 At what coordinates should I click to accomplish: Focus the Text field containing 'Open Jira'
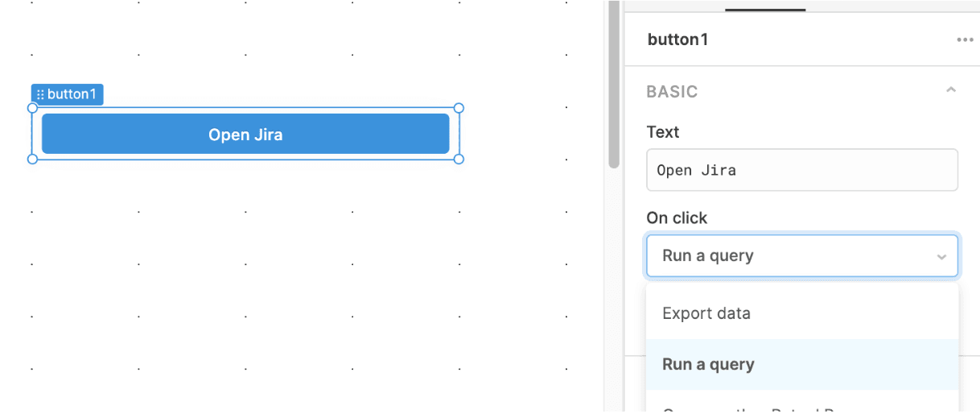(801, 170)
